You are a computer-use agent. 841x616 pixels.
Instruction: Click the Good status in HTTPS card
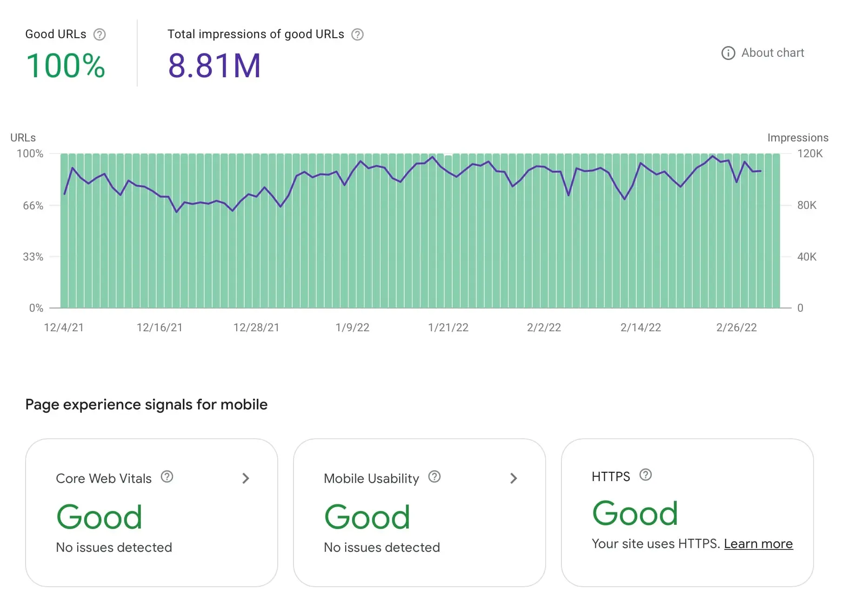635,514
